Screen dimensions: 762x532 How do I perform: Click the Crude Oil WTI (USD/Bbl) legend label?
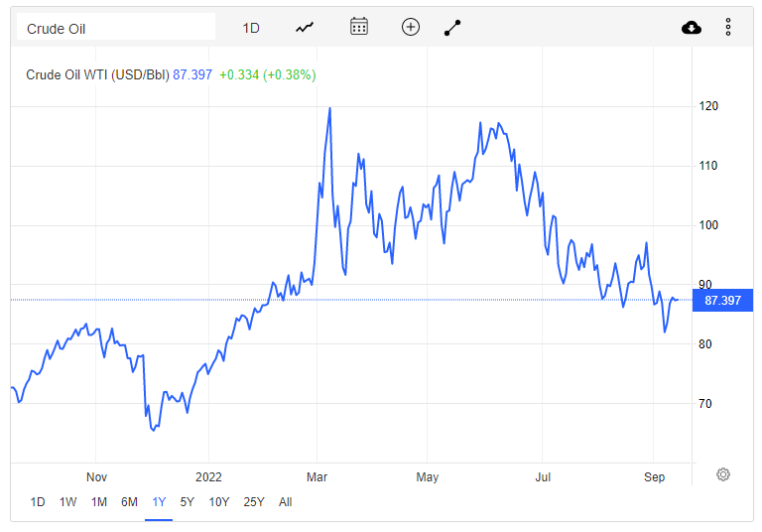pos(97,74)
